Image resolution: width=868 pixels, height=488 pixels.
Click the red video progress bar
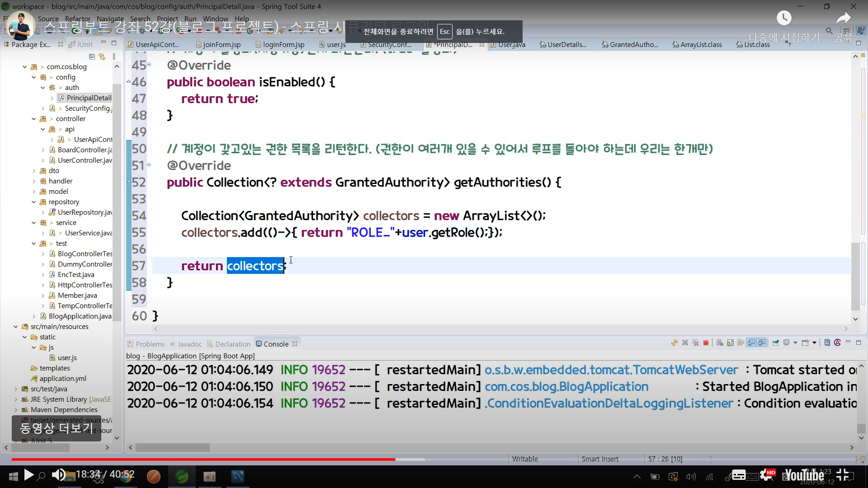pyautogui.click(x=203, y=459)
